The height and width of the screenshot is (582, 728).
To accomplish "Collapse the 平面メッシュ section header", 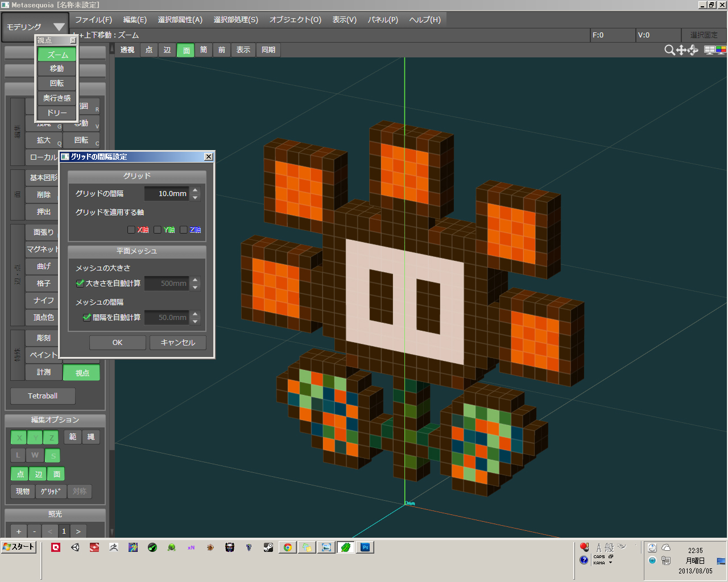I will point(136,251).
